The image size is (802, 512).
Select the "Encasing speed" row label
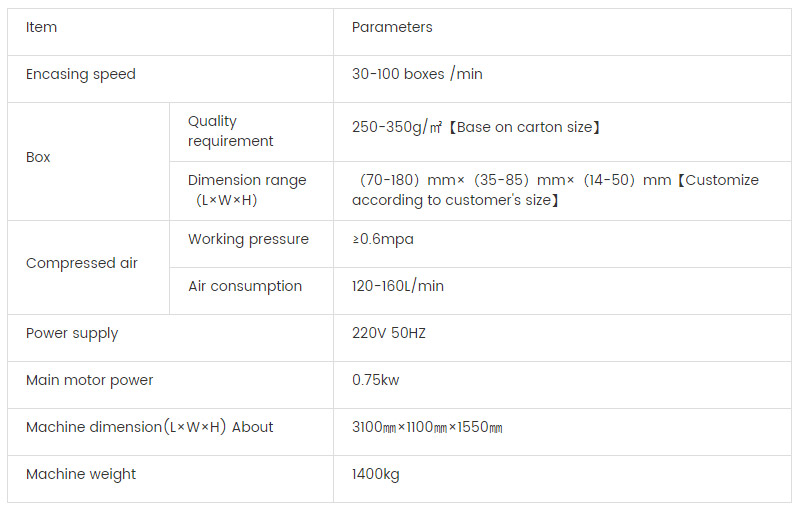pyautogui.click(x=81, y=75)
